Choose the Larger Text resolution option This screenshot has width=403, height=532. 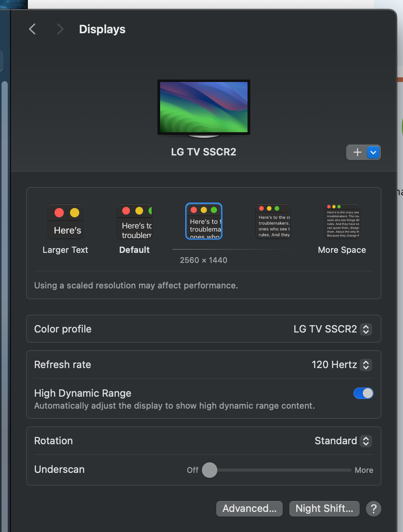[65, 221]
